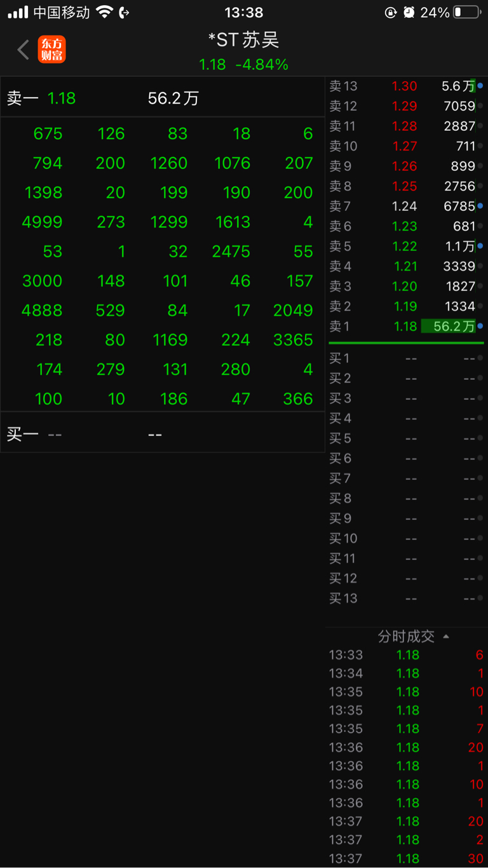
Task: Select the 买8 buy level row
Action: coord(407,498)
